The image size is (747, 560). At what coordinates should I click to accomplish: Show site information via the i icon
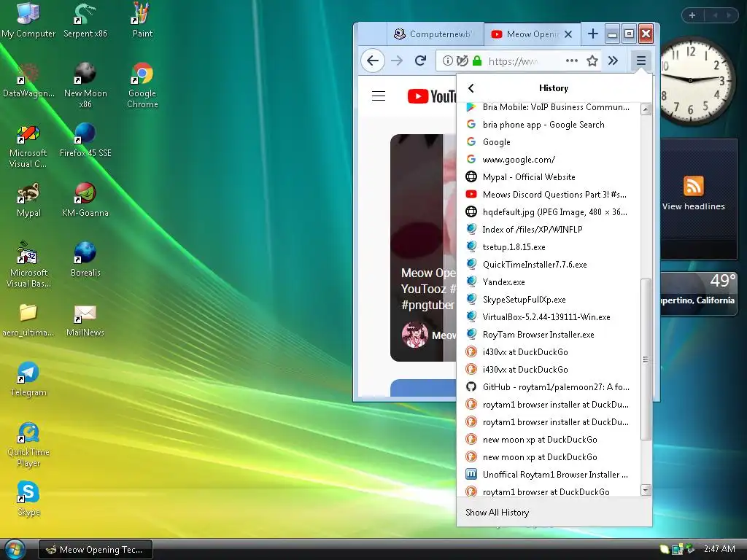point(447,61)
